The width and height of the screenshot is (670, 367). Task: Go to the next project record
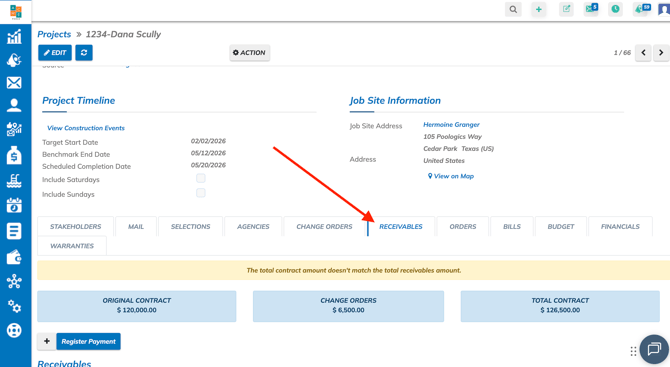tap(661, 53)
